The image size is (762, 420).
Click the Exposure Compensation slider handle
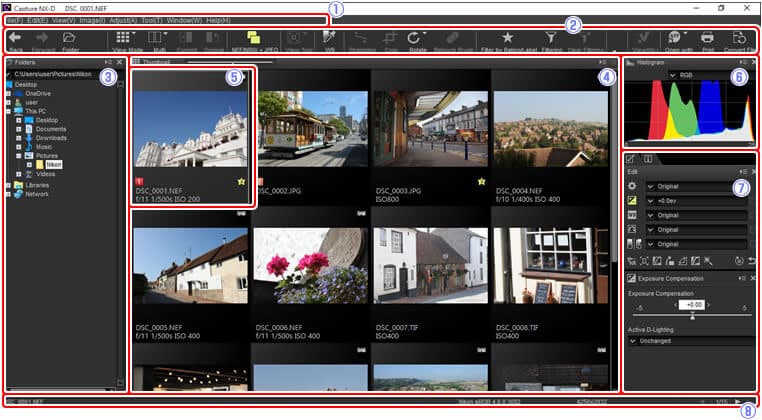(692, 316)
